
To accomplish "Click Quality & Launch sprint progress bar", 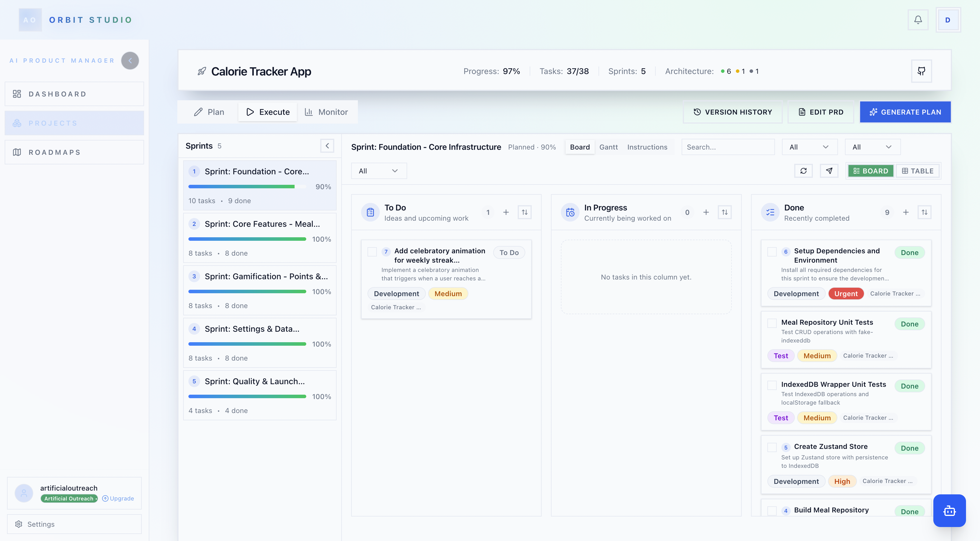I will [247, 396].
